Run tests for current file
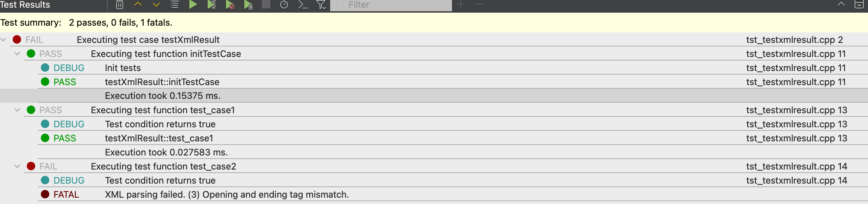The width and height of the screenshot is (868, 204). point(248,5)
